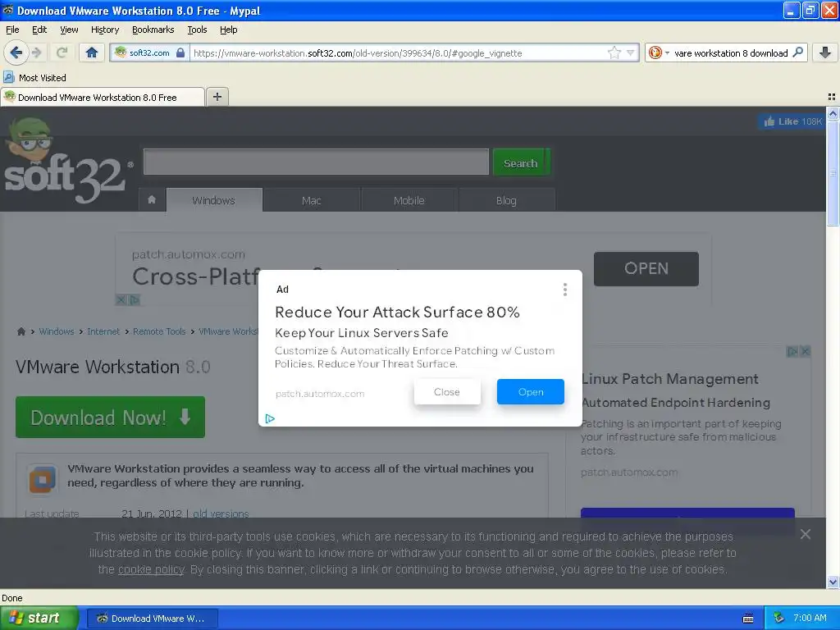Viewport: 840px width, 630px height.
Task: Click the keyboard icon in system tray
Action: 748,619
